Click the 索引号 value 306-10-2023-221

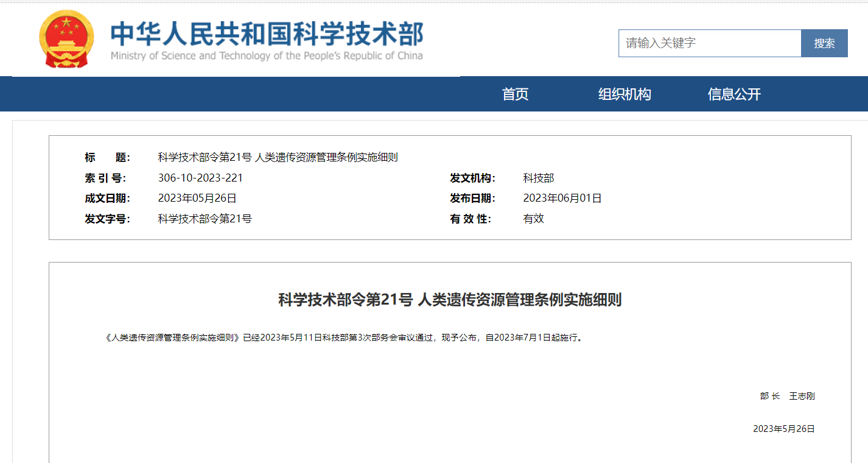[199, 177]
